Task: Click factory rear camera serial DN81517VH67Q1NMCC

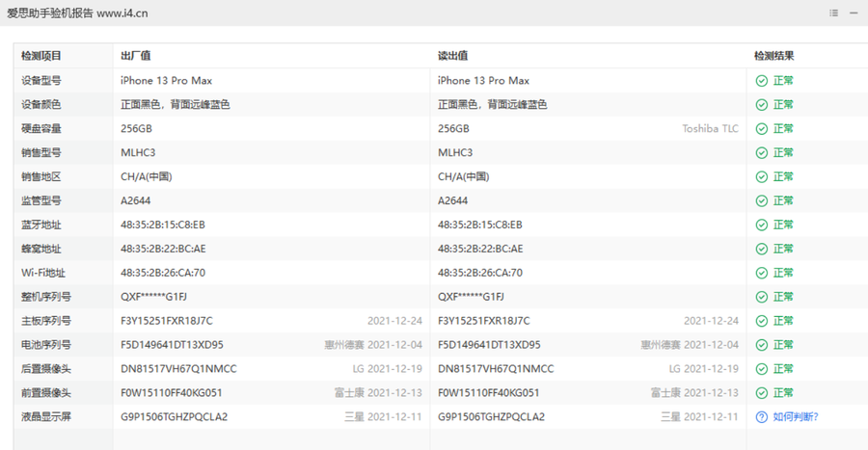Action: (178, 369)
